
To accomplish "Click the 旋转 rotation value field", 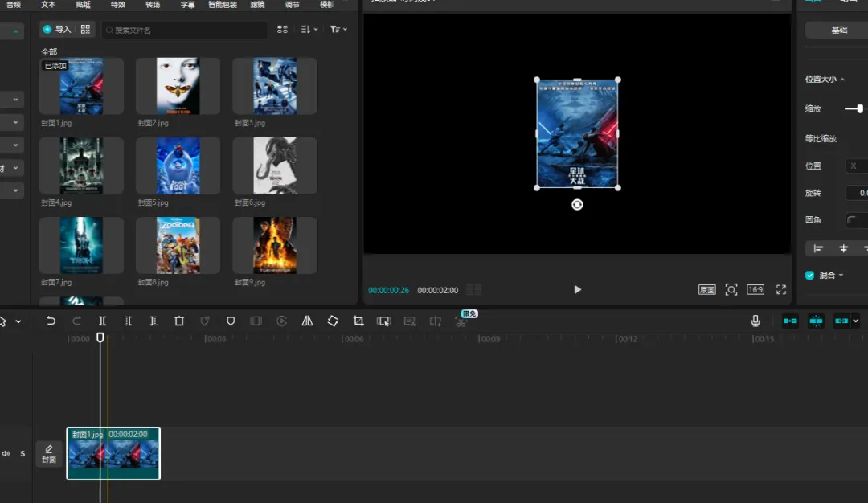I will click(857, 193).
